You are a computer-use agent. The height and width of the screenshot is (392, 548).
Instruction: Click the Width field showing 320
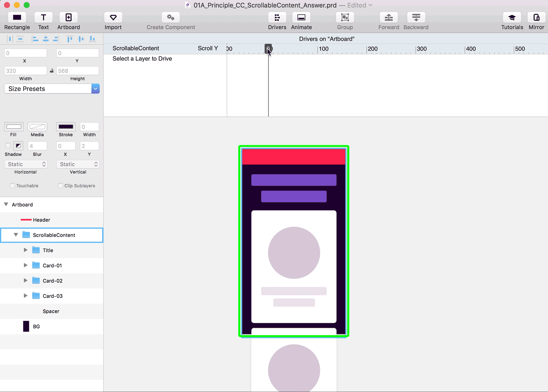coord(25,71)
